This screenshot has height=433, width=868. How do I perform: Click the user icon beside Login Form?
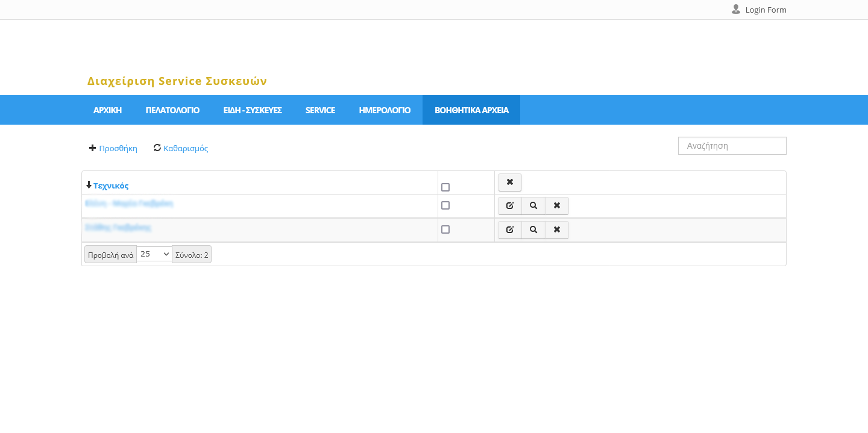[x=736, y=10]
